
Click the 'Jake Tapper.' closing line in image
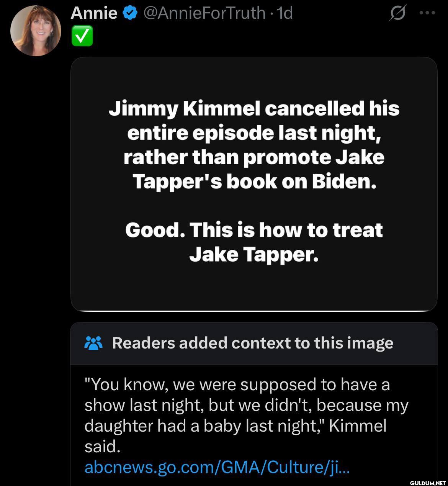(254, 254)
